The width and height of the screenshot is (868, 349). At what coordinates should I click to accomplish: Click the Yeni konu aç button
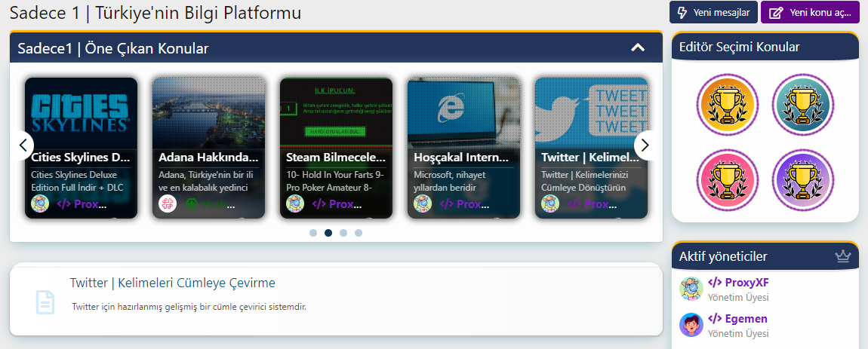[810, 12]
